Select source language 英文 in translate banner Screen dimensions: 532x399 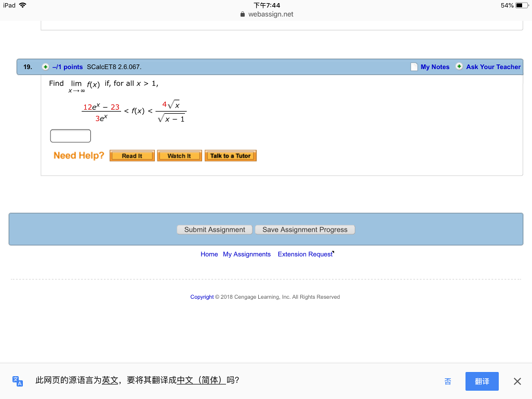coord(110,380)
